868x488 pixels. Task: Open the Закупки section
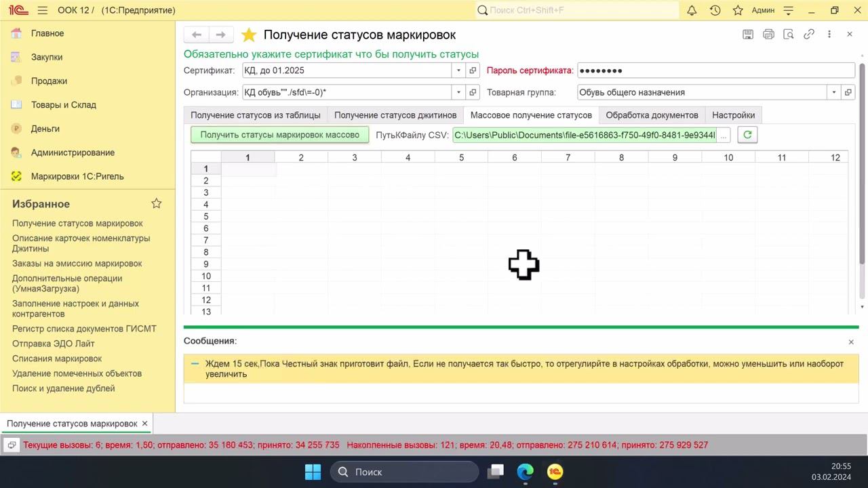click(x=47, y=57)
